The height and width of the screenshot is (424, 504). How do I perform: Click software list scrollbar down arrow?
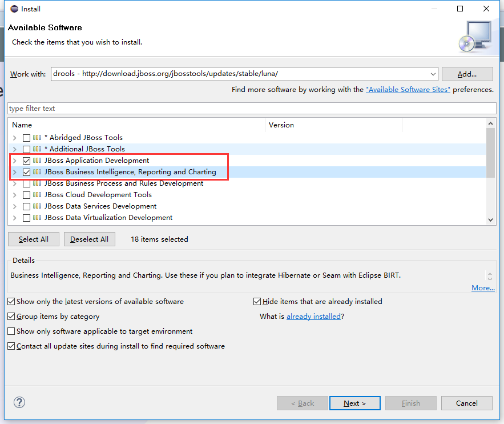(x=490, y=220)
